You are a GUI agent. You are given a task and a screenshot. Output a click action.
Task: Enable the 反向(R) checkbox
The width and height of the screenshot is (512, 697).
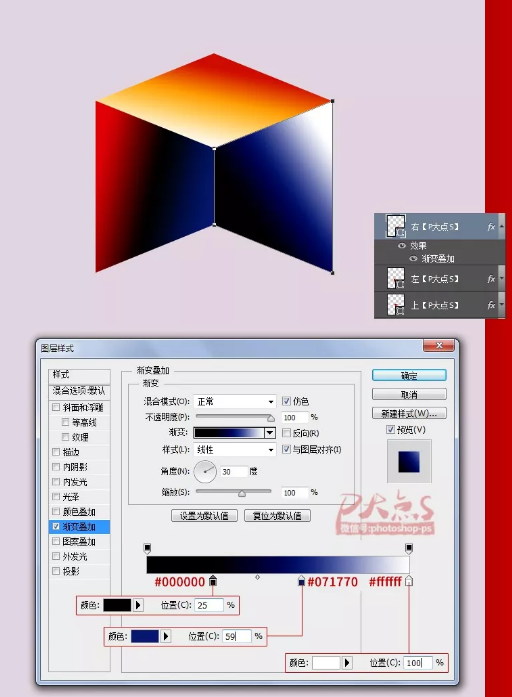coord(287,433)
